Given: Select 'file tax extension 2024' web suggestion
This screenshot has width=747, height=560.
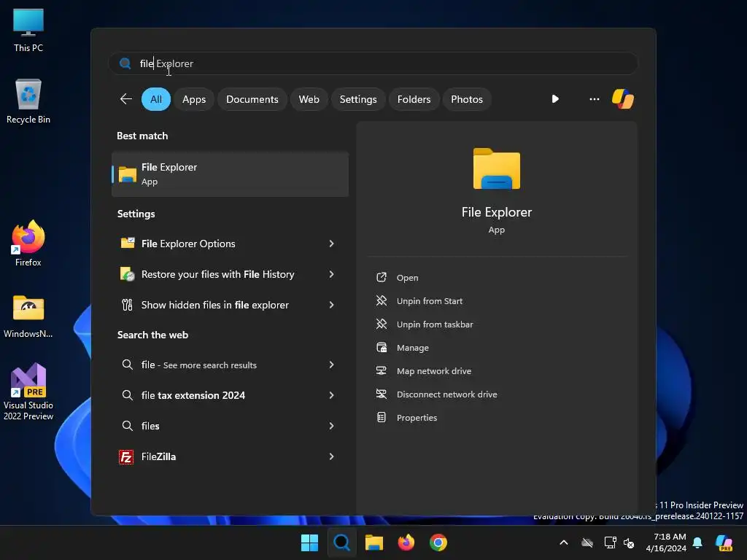Looking at the screenshot, I should click(x=230, y=395).
